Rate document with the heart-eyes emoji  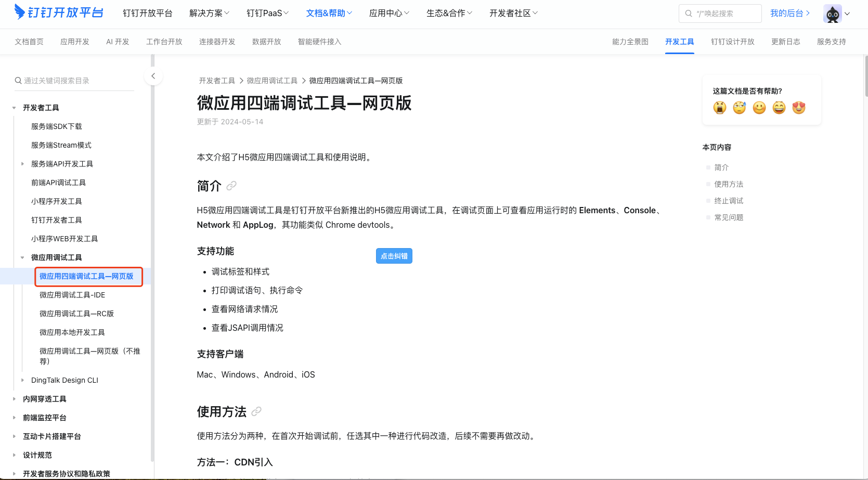pos(799,108)
